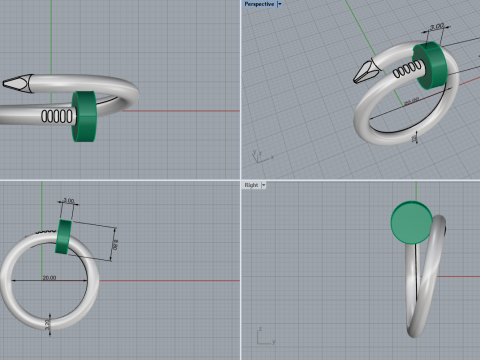Select the nail tip in top-left viewport

point(18,83)
